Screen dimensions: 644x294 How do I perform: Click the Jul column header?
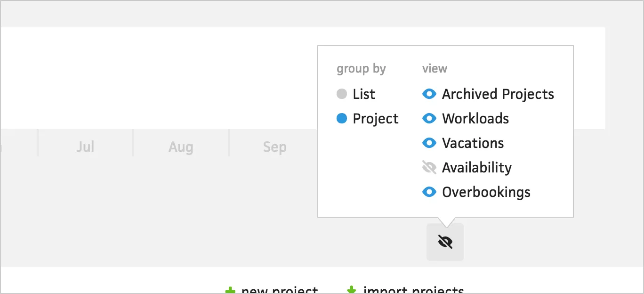coord(85,147)
